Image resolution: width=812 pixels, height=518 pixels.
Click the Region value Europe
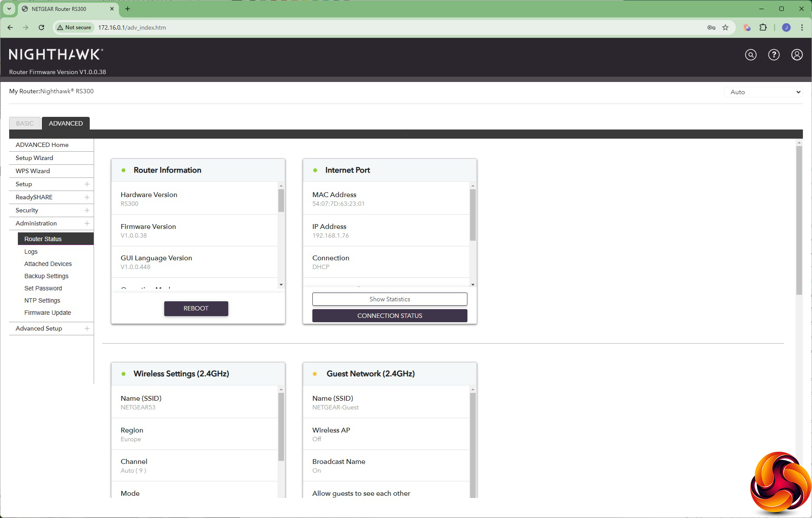[131, 439]
